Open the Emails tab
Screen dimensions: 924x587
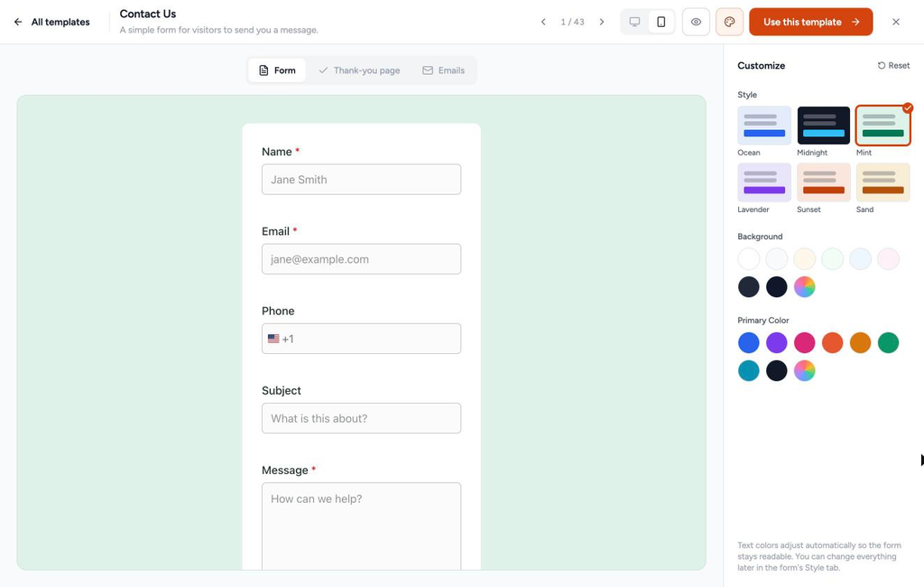tap(443, 70)
